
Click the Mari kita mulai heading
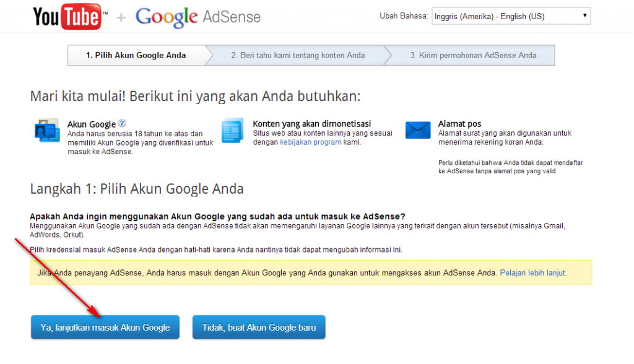(195, 96)
